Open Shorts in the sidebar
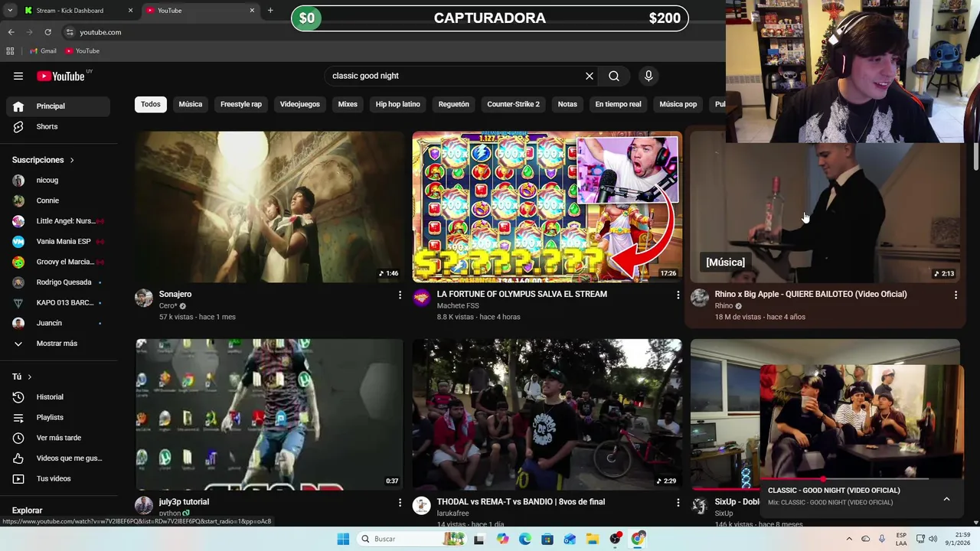Image resolution: width=980 pixels, height=551 pixels. tap(58, 126)
